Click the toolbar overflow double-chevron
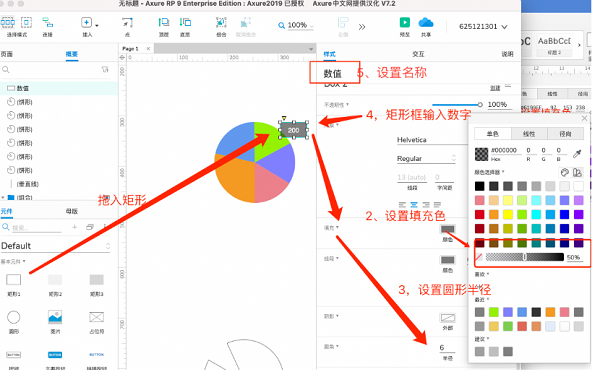600x377 pixels. click(x=362, y=27)
